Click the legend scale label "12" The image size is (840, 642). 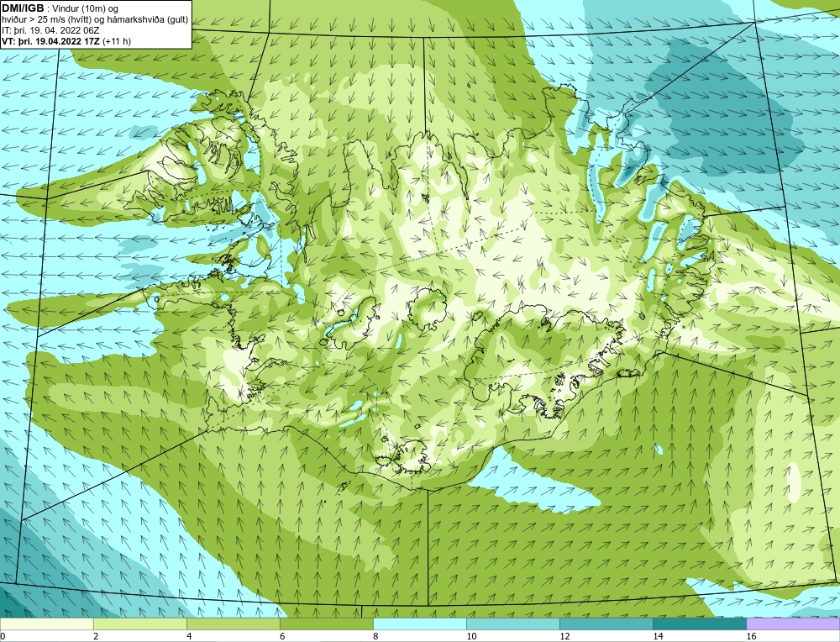(564, 636)
